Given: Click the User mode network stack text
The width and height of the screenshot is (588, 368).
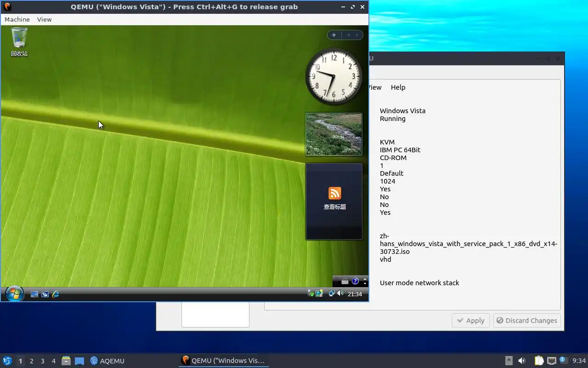Looking at the screenshot, I should pos(419,283).
